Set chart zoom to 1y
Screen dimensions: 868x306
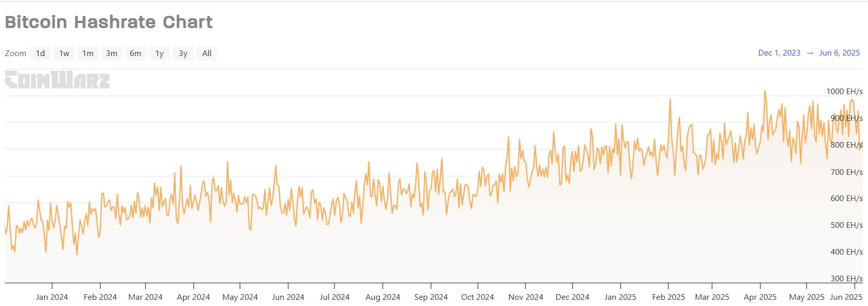tap(160, 53)
